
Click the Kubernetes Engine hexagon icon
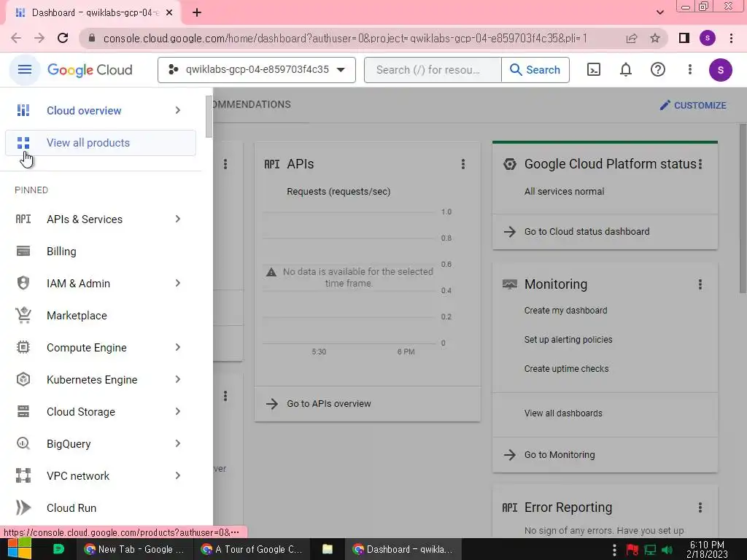point(23,379)
